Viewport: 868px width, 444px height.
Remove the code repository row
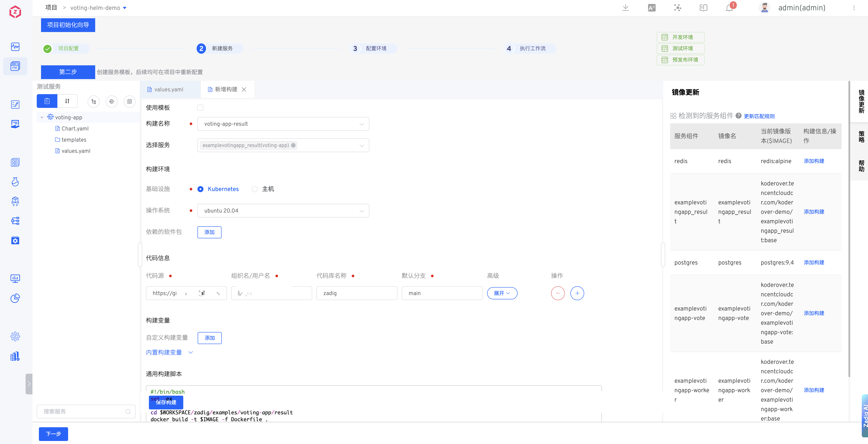pyautogui.click(x=558, y=293)
